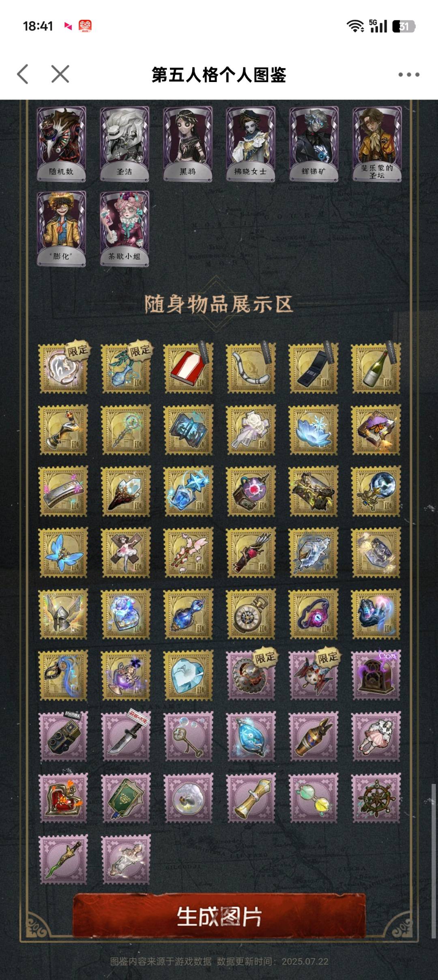Viewport: 438px width, 980px height.
Task: Select the 圣洁 character card
Action: 125,144
